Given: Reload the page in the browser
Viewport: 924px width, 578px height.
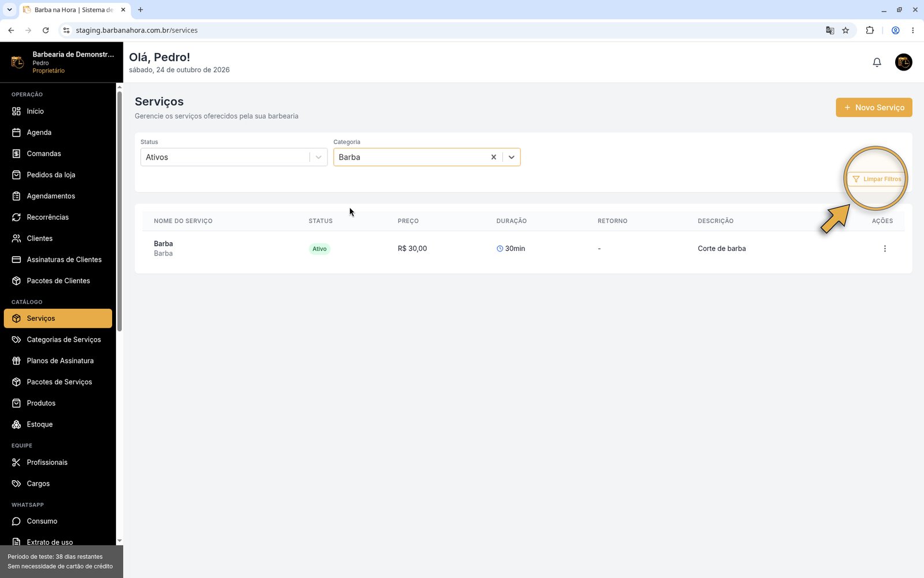Looking at the screenshot, I should tap(46, 31).
